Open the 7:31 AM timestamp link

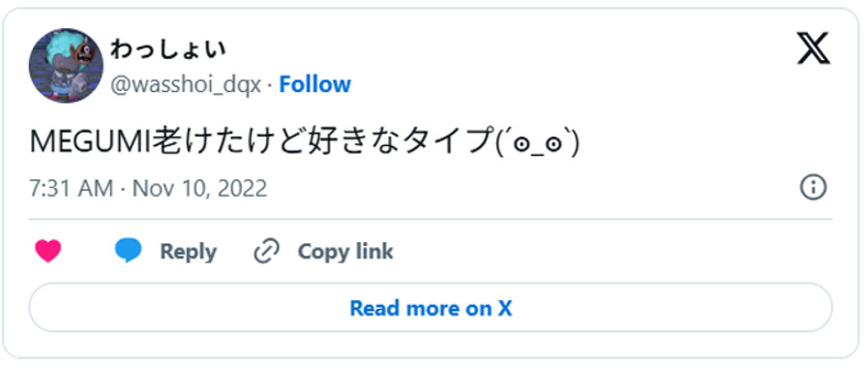(x=71, y=189)
